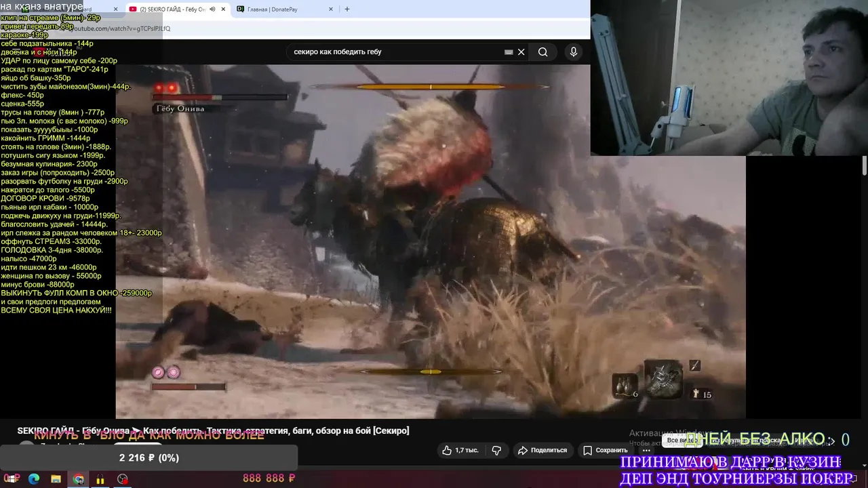Image resolution: width=868 pixels, height=488 pixels.
Task: Launch Microsoft Edge from taskbar
Action: coord(34,479)
